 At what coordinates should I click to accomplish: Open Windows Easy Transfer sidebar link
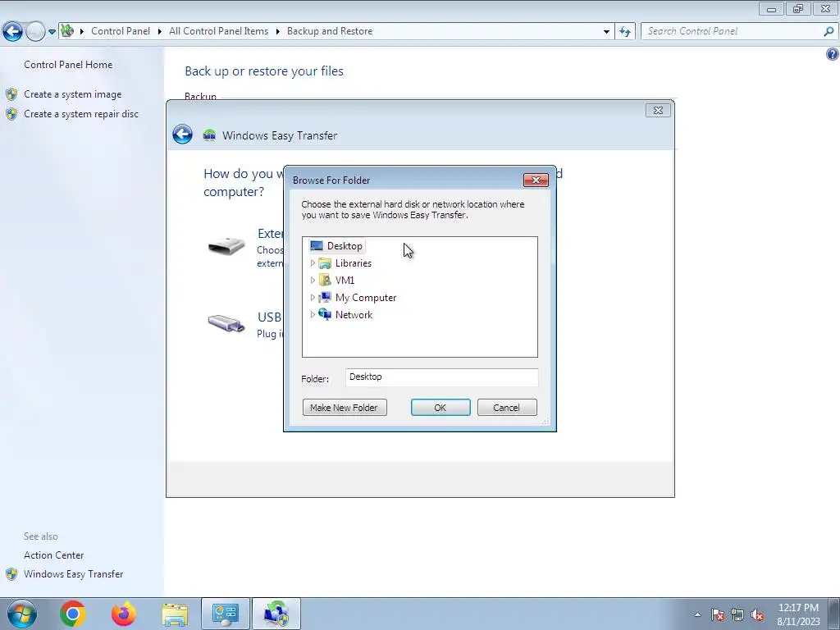tap(73, 574)
